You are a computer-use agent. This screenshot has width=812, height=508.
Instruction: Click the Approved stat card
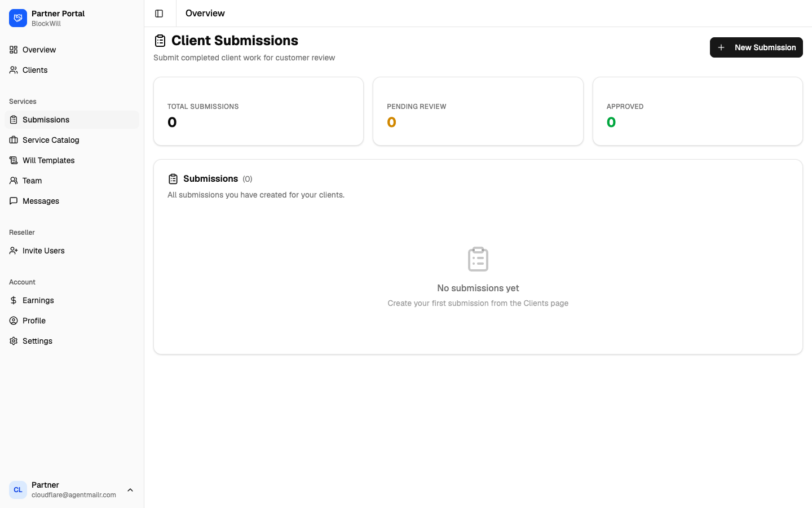(698, 111)
